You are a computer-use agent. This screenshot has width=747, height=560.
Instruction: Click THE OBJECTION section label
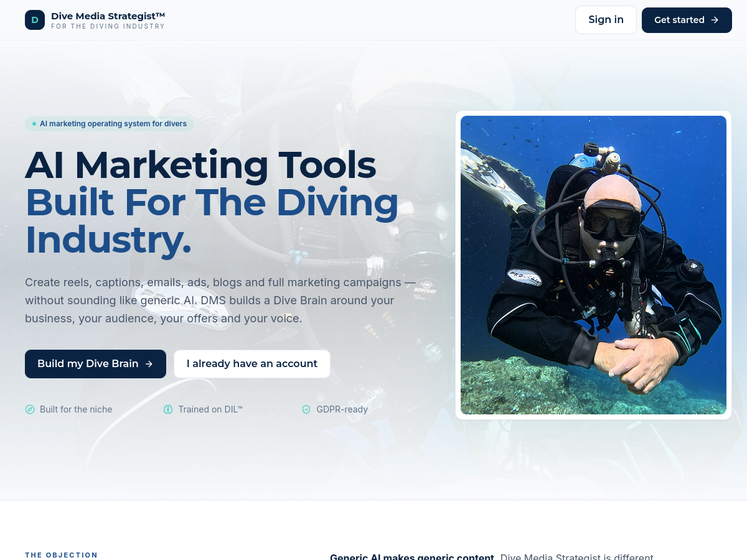click(62, 555)
